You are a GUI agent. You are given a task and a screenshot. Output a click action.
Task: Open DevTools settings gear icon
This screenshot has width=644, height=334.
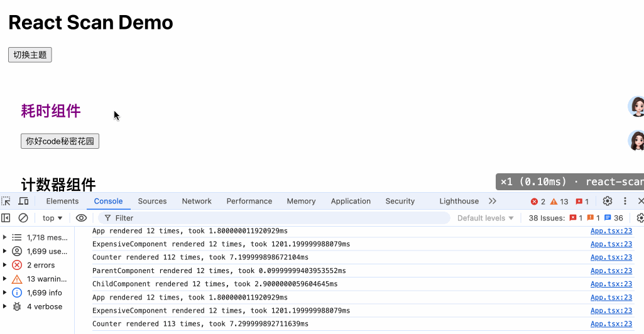(x=608, y=201)
